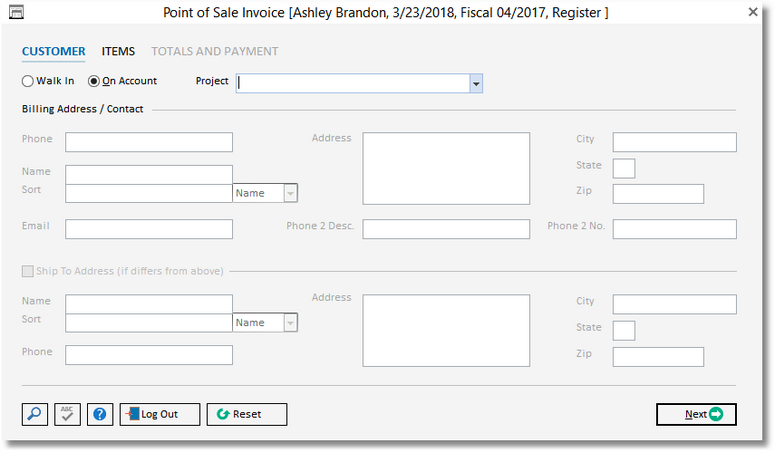Close the Point of Sale Invoice window
This screenshot has height=453, width=775.
(x=753, y=12)
